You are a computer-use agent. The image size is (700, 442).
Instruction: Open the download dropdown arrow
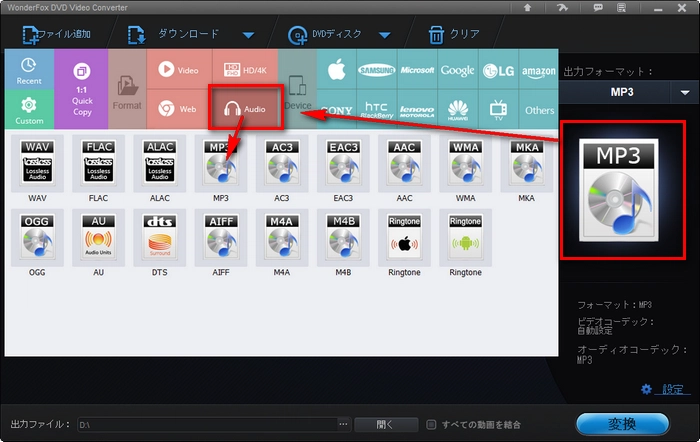[x=248, y=35]
